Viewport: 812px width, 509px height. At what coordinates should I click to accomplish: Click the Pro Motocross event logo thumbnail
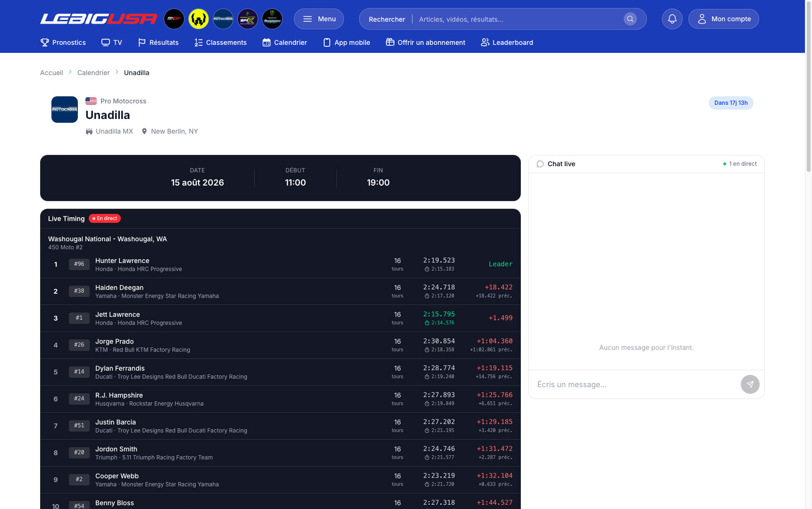tap(65, 110)
